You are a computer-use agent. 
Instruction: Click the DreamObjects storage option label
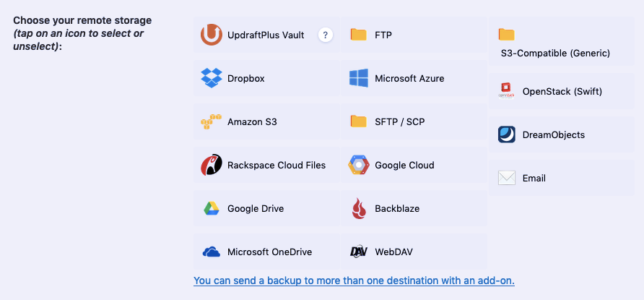554,134
